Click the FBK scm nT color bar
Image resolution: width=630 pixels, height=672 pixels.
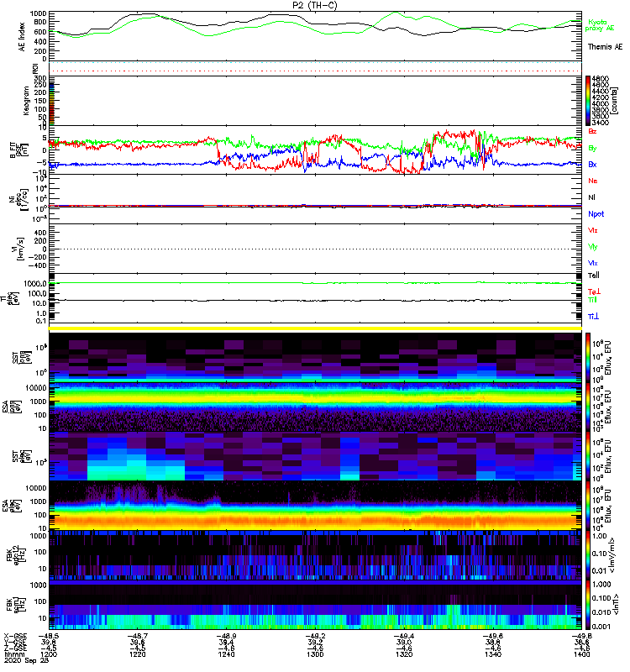588,605
